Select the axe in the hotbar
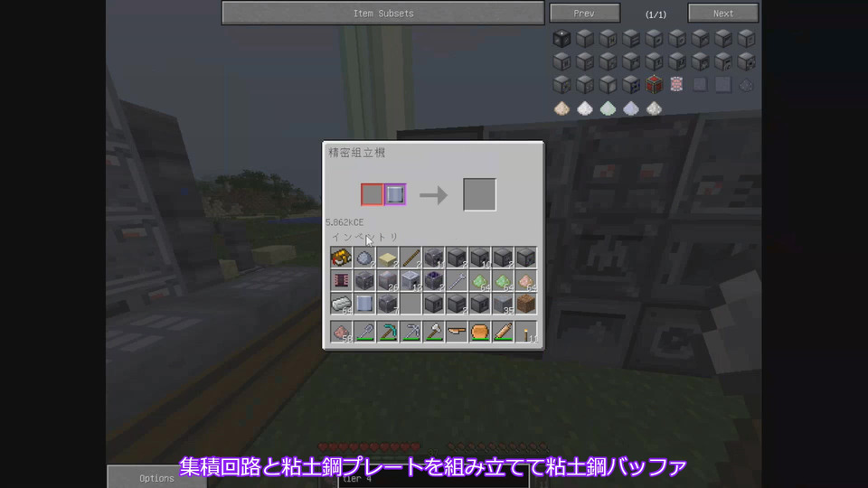 (434, 332)
